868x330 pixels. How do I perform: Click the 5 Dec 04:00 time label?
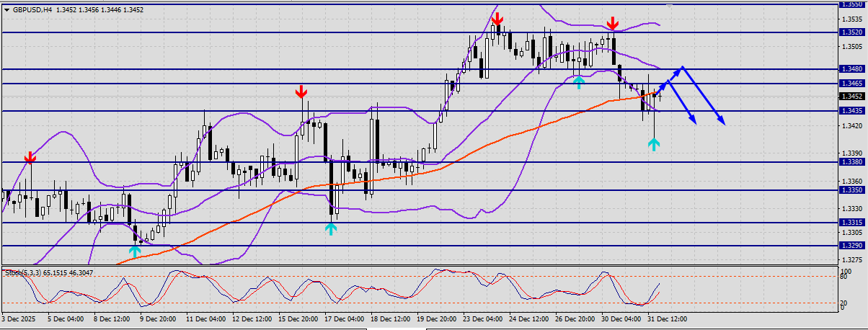66,318
